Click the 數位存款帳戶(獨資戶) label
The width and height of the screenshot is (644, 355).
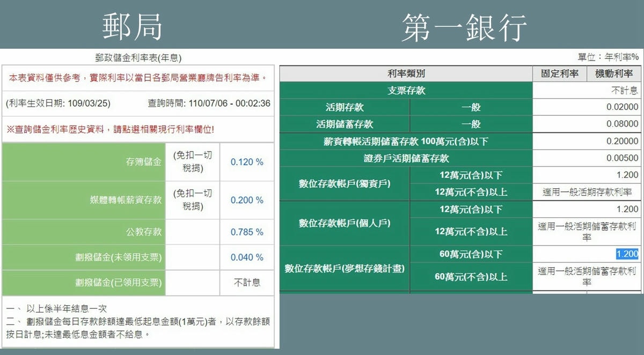pyautogui.click(x=345, y=183)
